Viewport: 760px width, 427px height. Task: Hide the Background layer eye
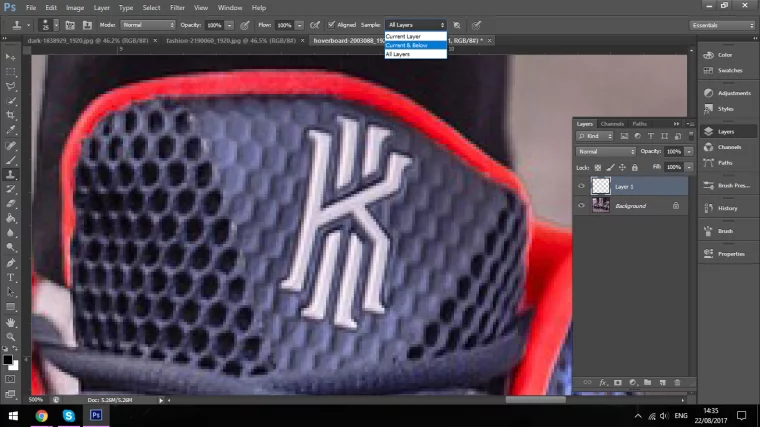[581, 206]
